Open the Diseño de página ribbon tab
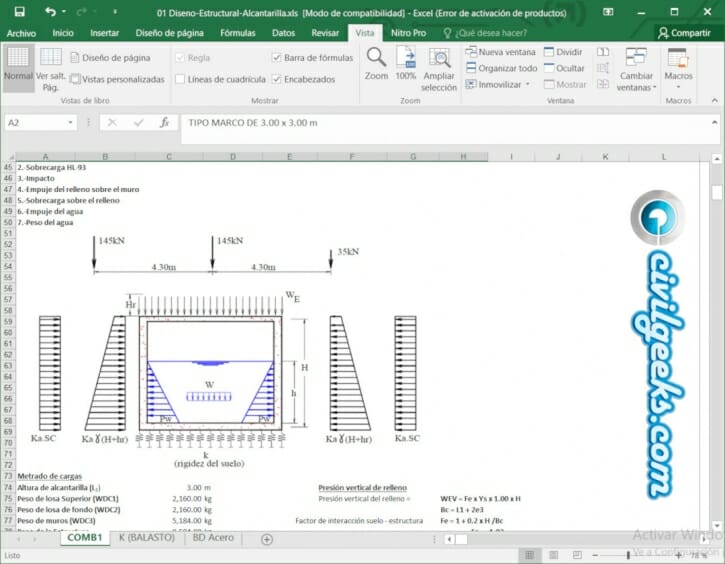This screenshot has height=564, width=725. tap(170, 33)
